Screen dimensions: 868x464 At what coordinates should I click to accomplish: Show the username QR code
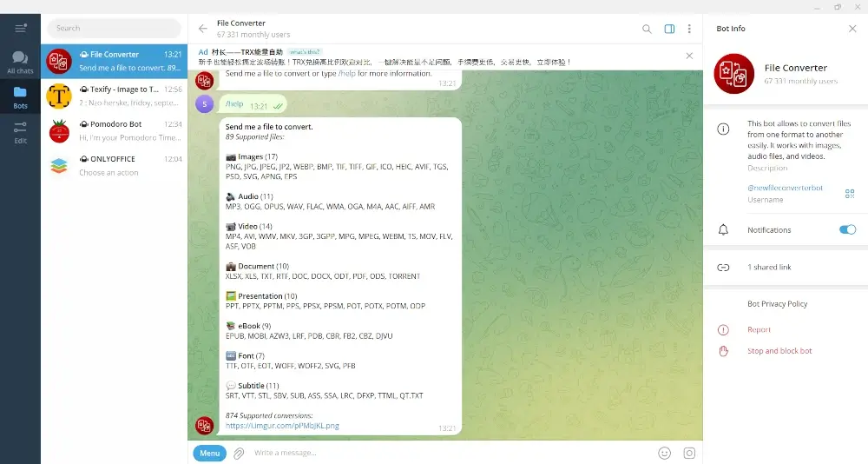[x=850, y=194]
